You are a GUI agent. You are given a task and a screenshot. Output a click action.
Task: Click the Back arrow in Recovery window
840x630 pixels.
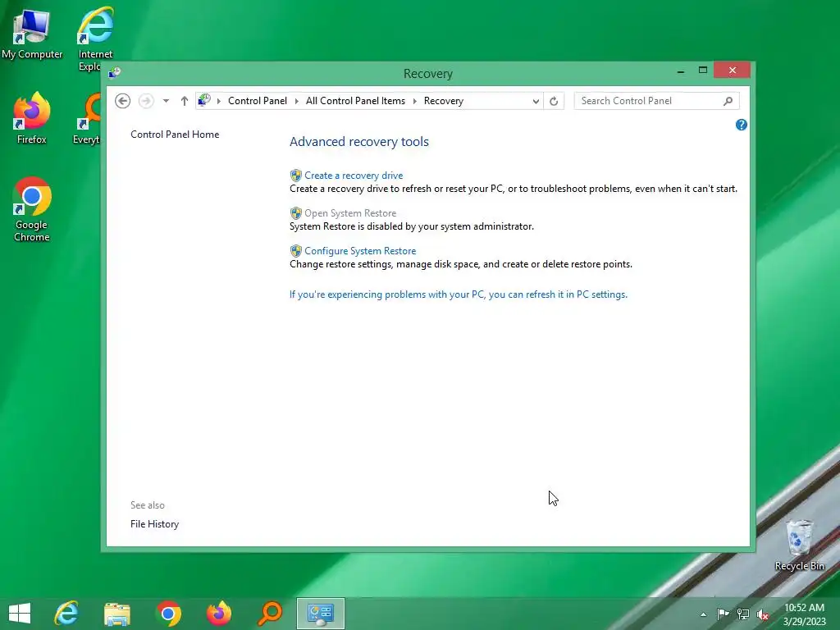pyautogui.click(x=123, y=101)
